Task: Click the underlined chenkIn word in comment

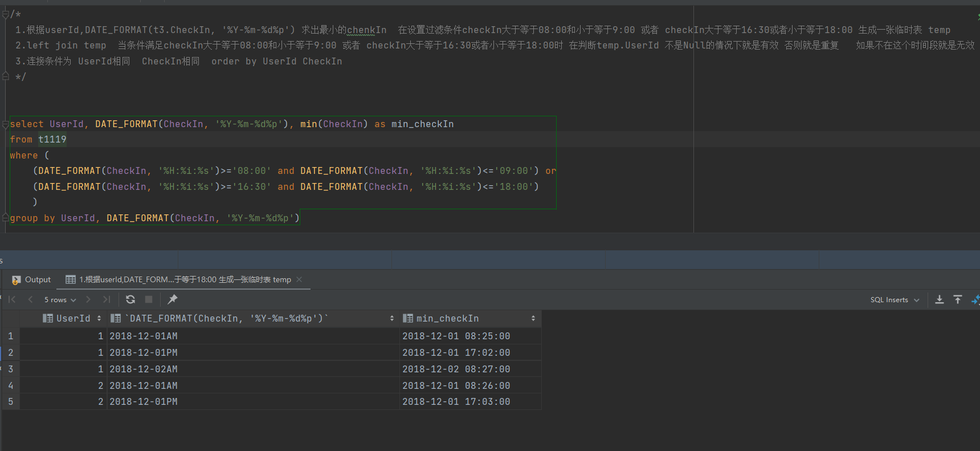Action: point(366,30)
